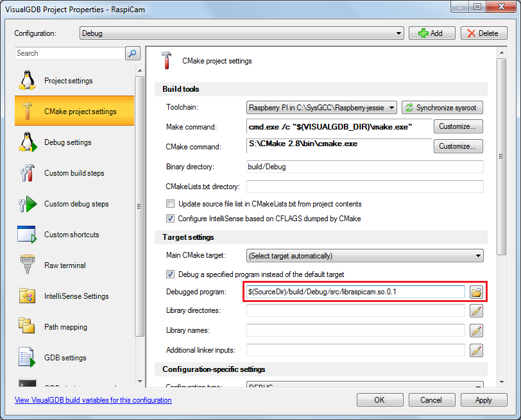Click the Raw terminal serial connector icon

(x=27, y=264)
